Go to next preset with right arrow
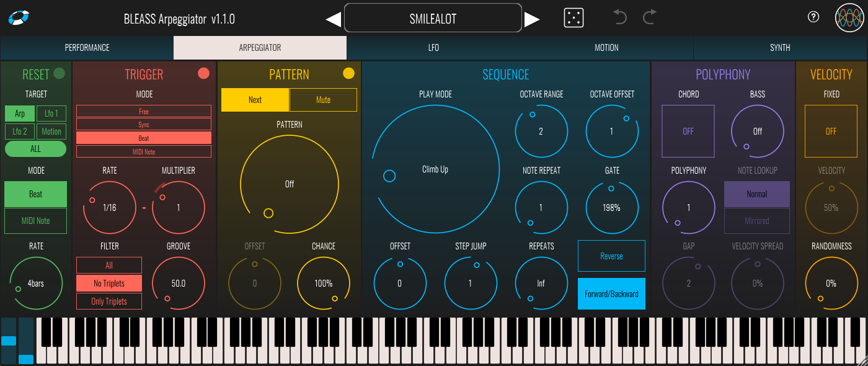Viewport: 868px width, 366px height. 532,19
